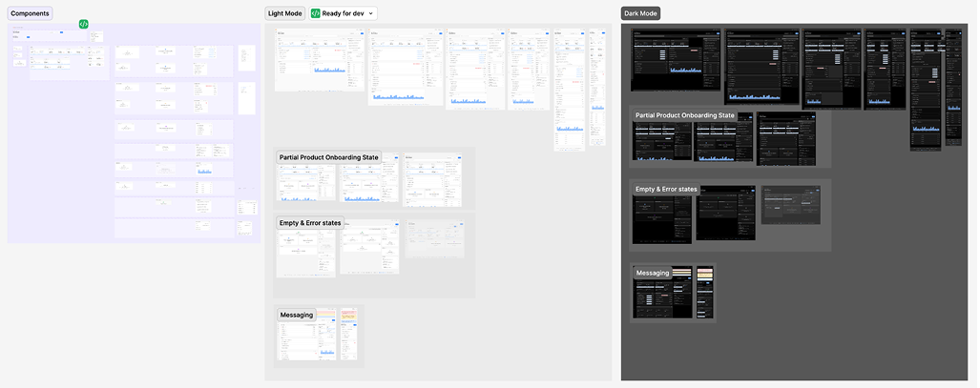Open the Ready for dev dropdown chevron

[371, 13]
